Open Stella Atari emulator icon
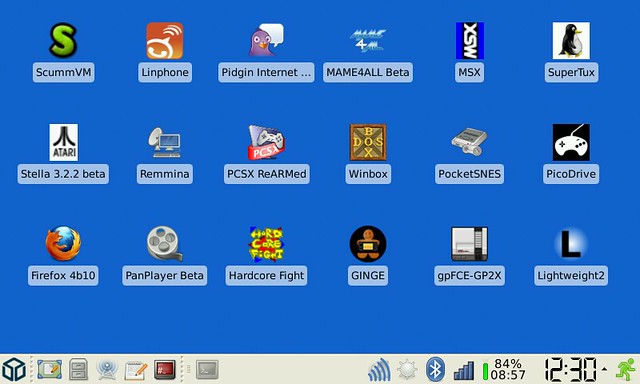Viewport: 640px width, 384px height. point(63,142)
